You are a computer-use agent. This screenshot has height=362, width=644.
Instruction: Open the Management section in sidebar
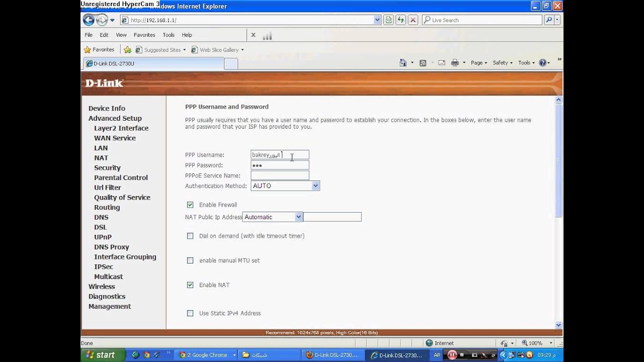(110, 306)
